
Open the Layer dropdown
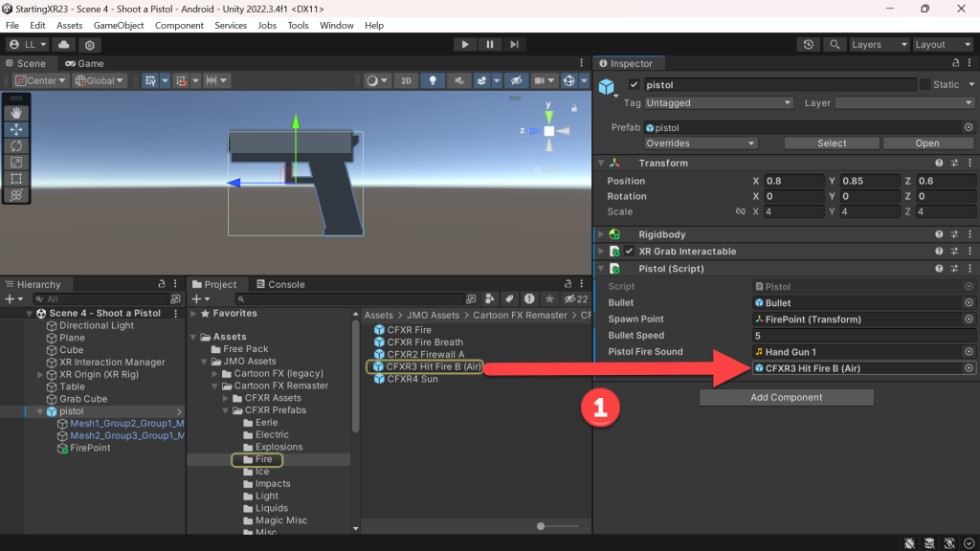coord(904,103)
